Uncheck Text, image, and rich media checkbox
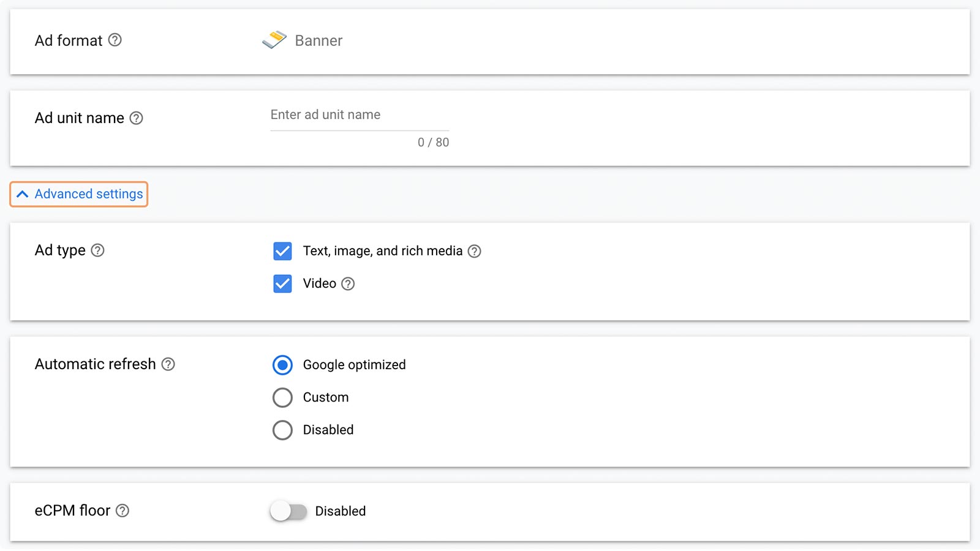The height and width of the screenshot is (551, 980). [282, 251]
